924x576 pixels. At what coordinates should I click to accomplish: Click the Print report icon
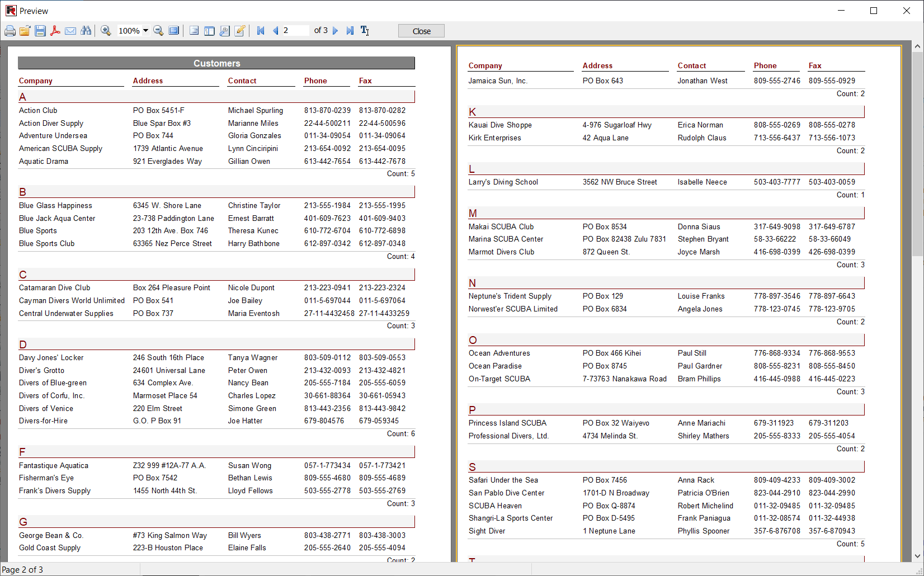10,31
